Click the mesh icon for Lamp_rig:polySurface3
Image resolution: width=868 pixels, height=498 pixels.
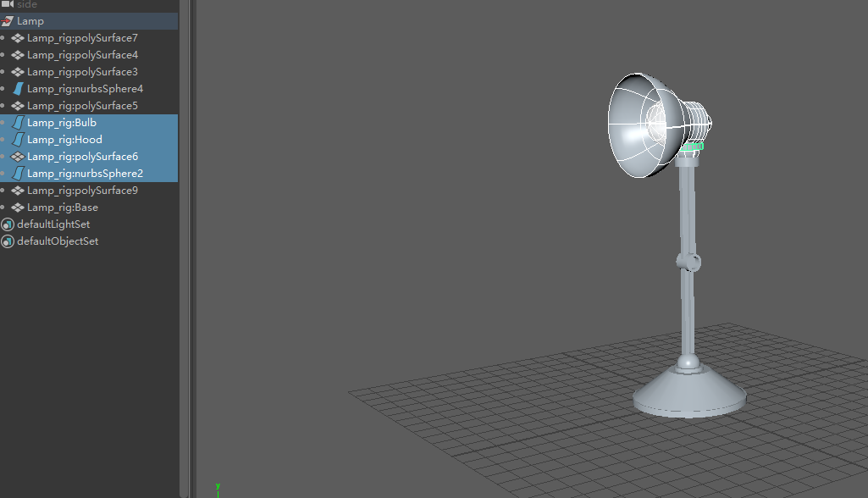pyautogui.click(x=18, y=72)
